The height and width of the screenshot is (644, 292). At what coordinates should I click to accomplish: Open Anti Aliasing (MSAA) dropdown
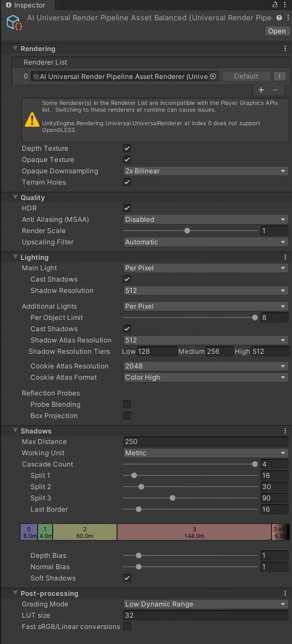(x=206, y=220)
